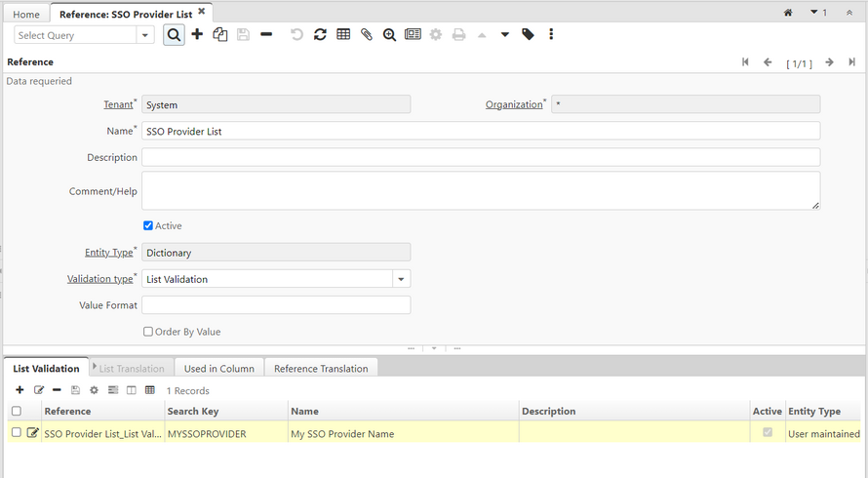Screen dimensions: 868x478
Task: Create a new record with the plus icon
Action: (x=197, y=35)
